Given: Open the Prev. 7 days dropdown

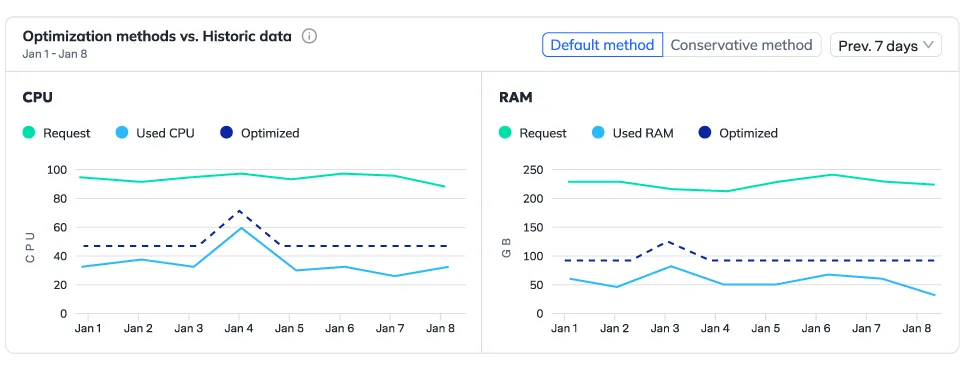Looking at the screenshot, I should 886,45.
